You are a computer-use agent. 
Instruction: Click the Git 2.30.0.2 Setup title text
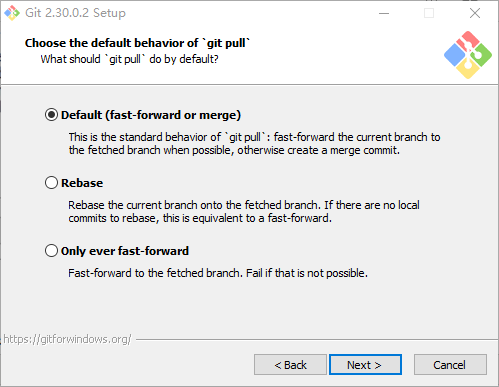click(x=75, y=13)
